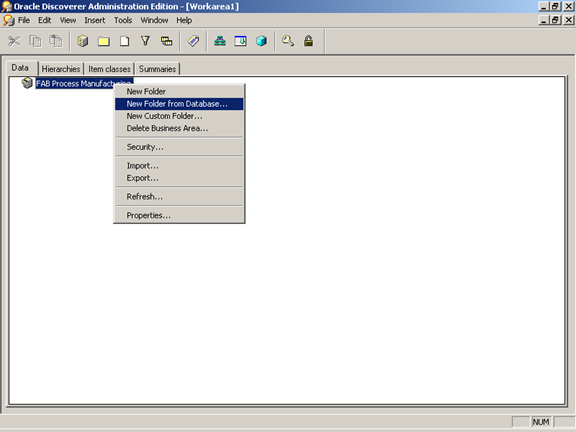Choose New Custom Folder menu entry
Viewport: 576px width, 432px height.
[x=179, y=116]
